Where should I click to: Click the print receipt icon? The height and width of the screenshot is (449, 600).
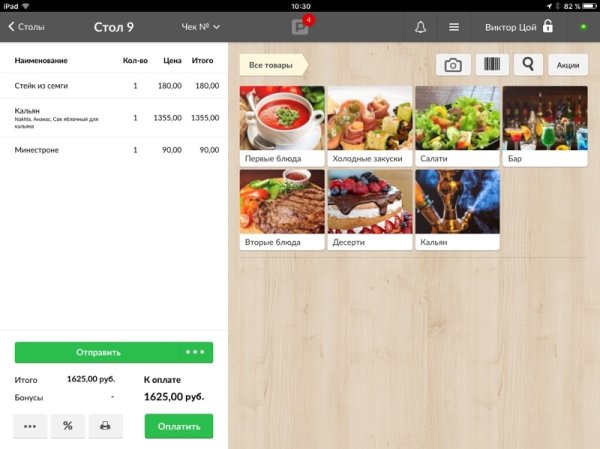(105, 426)
